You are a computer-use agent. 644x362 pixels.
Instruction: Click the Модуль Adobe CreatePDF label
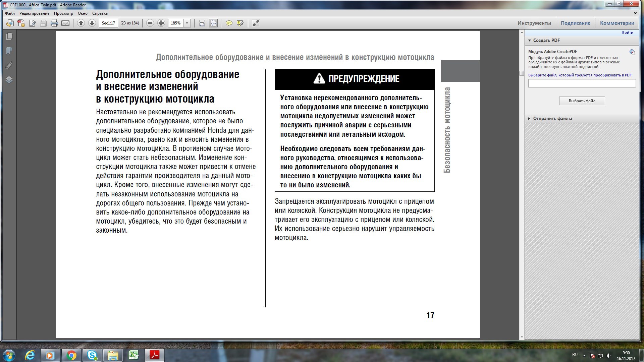click(x=553, y=52)
